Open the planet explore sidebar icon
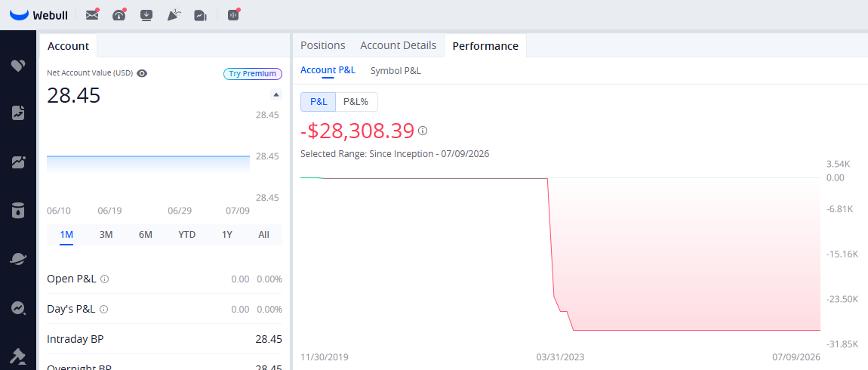This screenshot has width=868, height=370. pos(18,259)
